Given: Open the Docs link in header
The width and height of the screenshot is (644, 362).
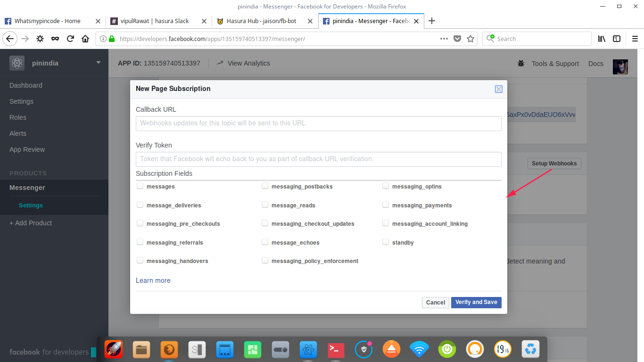Looking at the screenshot, I should [596, 64].
